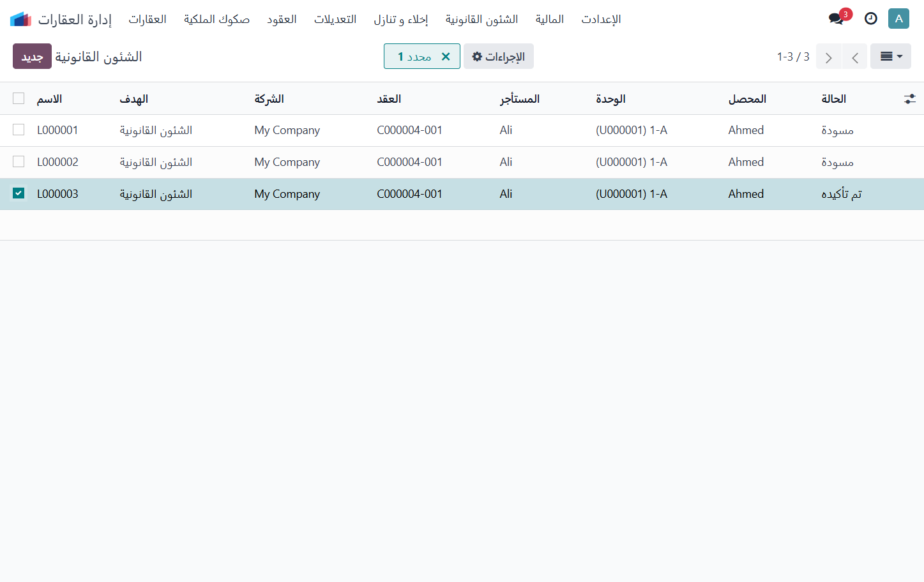924x582 pixels.
Task: Sort by the العقد column header
Action: 389,99
